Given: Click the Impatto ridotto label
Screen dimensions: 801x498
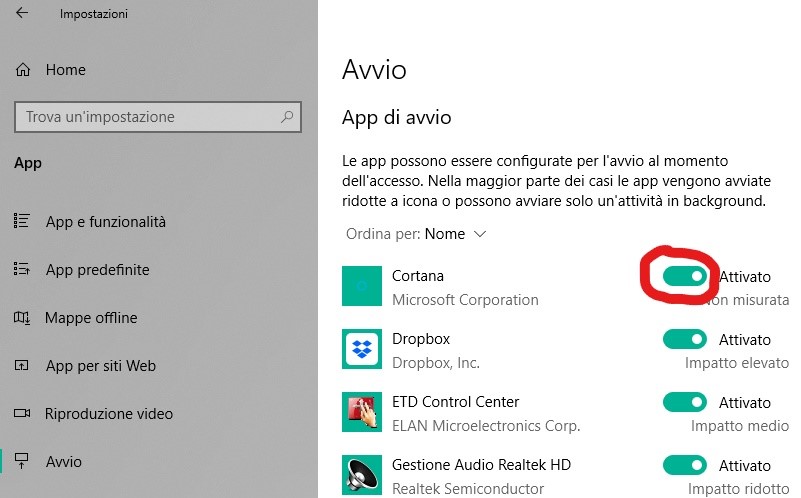Looking at the screenshot, I should pos(738,489).
